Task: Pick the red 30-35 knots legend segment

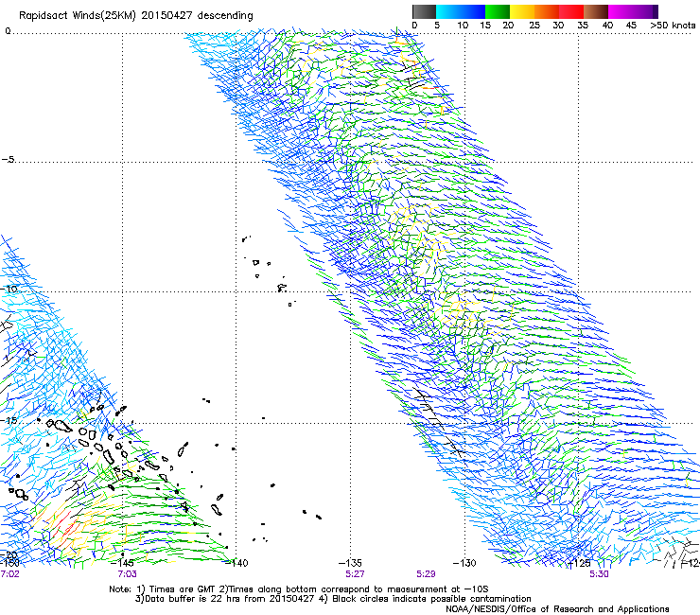Action: (571, 11)
